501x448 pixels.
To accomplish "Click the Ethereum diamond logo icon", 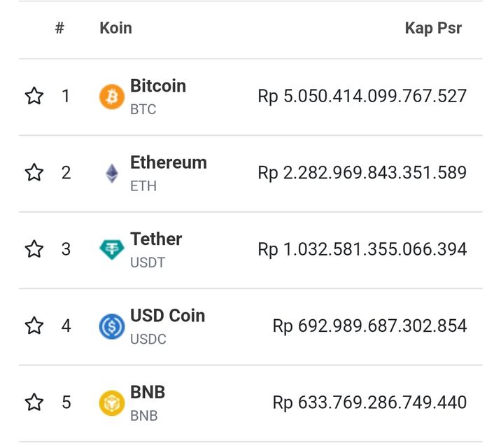I will coord(112,173).
